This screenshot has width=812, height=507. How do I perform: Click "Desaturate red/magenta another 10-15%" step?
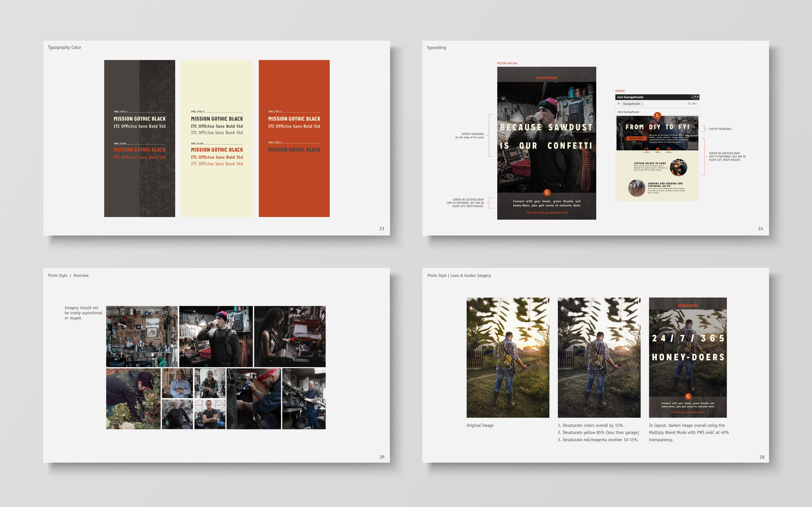[x=598, y=439]
